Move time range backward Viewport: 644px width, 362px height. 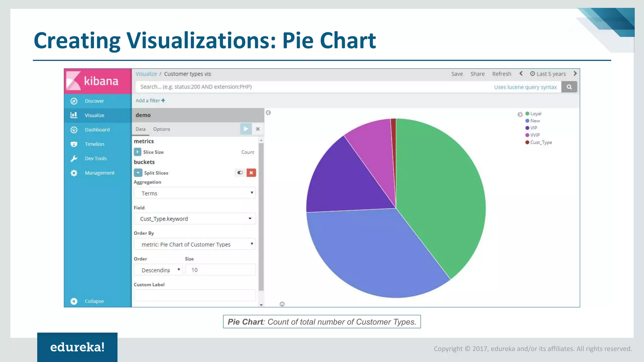(x=521, y=74)
